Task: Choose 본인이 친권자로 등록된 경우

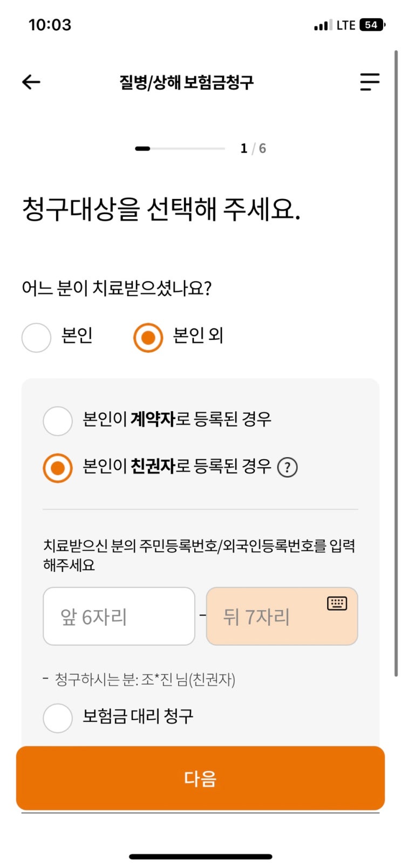Action: [x=58, y=468]
